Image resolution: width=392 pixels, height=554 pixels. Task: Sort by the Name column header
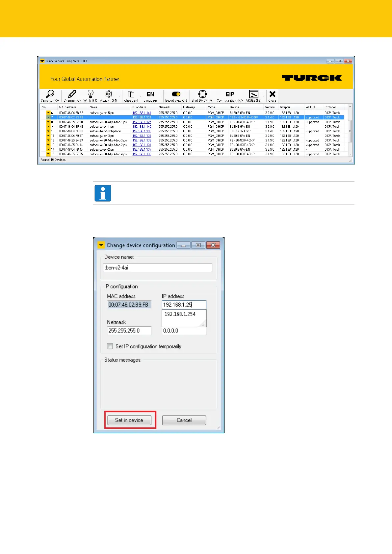point(110,107)
